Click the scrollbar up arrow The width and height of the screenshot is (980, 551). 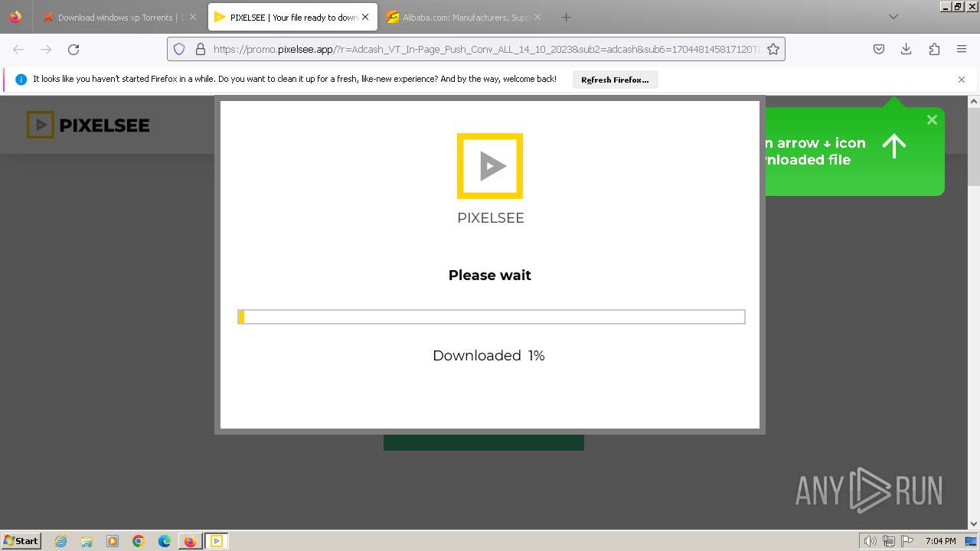(974, 101)
